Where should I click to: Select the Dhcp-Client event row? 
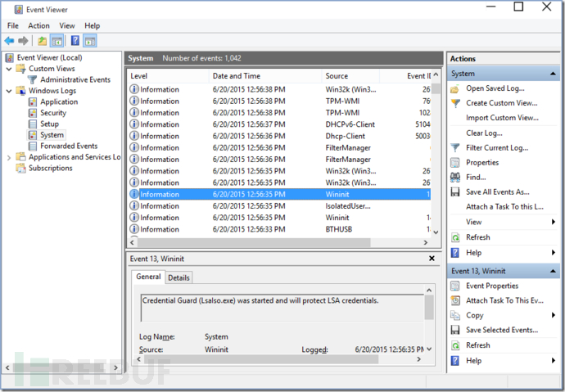coord(279,136)
